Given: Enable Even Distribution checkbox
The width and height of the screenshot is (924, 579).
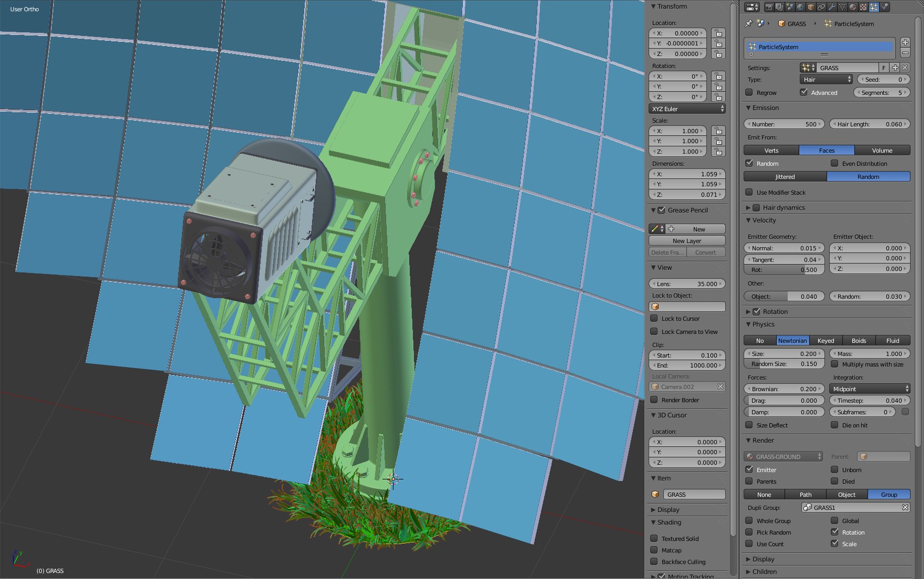Looking at the screenshot, I should click(x=834, y=164).
